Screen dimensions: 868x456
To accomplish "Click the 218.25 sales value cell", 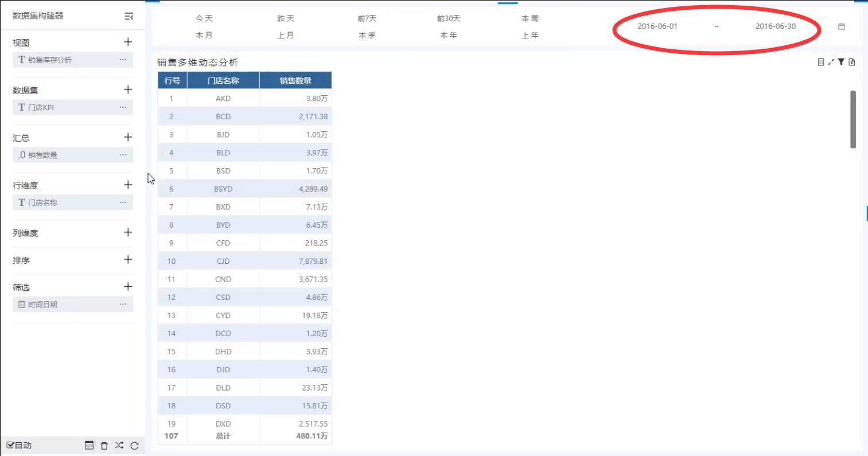I will click(x=295, y=243).
